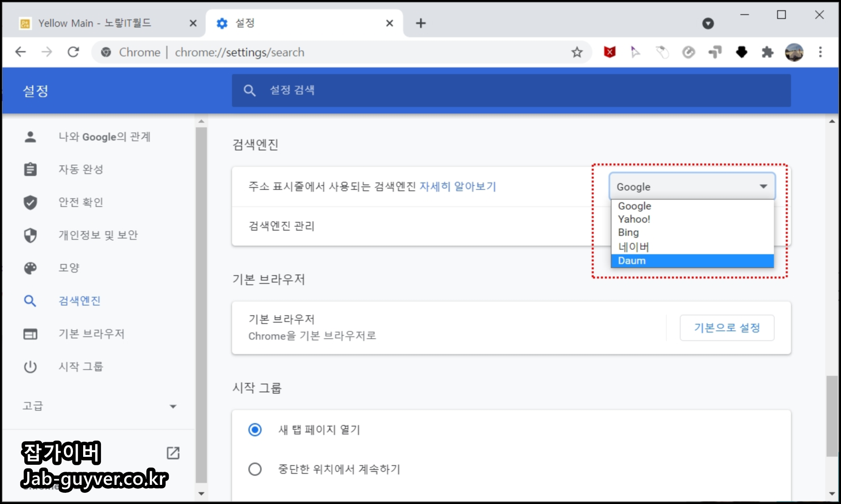841x504 pixels.
Task: Bookmark this page with the star icon
Action: (x=577, y=52)
